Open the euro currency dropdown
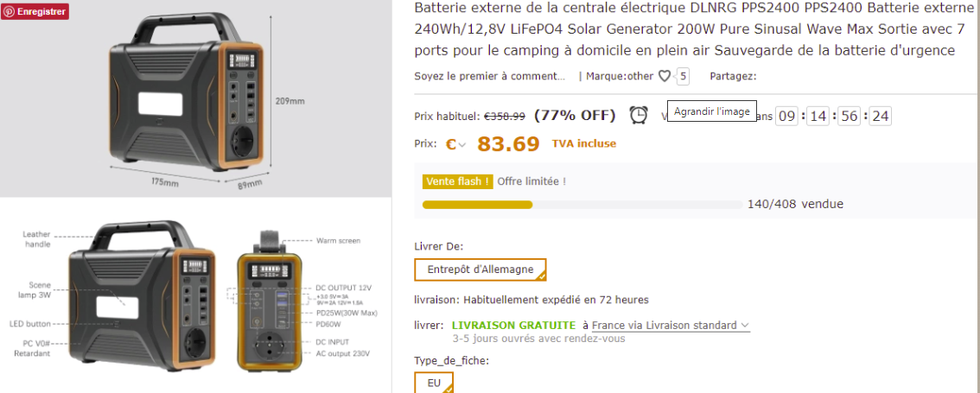This screenshot has height=393, width=980. point(455,144)
